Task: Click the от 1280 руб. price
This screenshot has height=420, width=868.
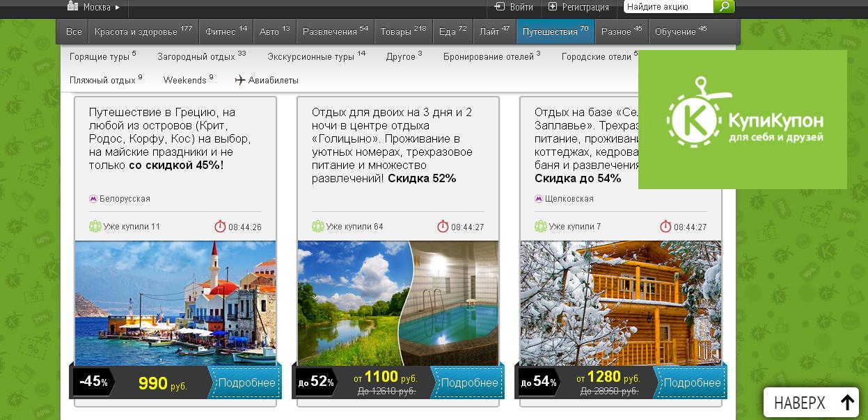Action: click(x=608, y=378)
